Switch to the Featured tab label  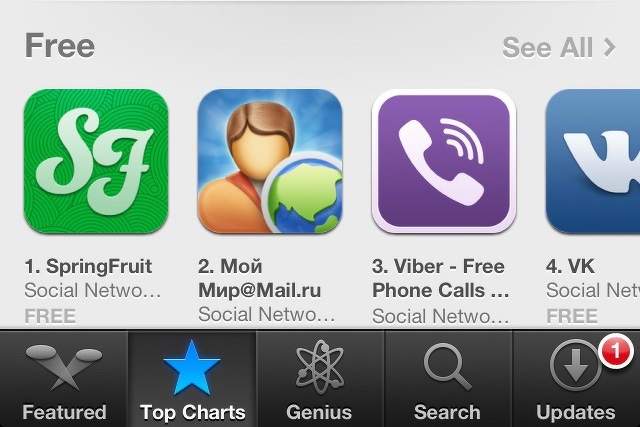point(64,412)
